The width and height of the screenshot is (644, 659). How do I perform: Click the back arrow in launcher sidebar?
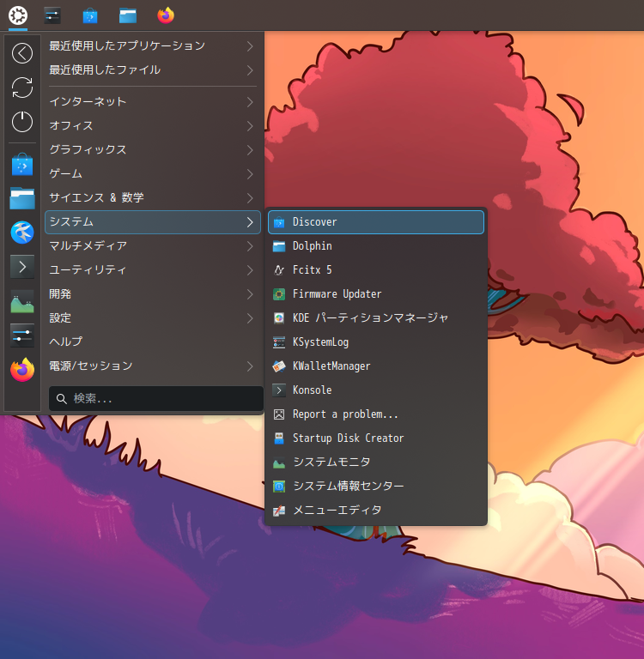tap(22, 53)
